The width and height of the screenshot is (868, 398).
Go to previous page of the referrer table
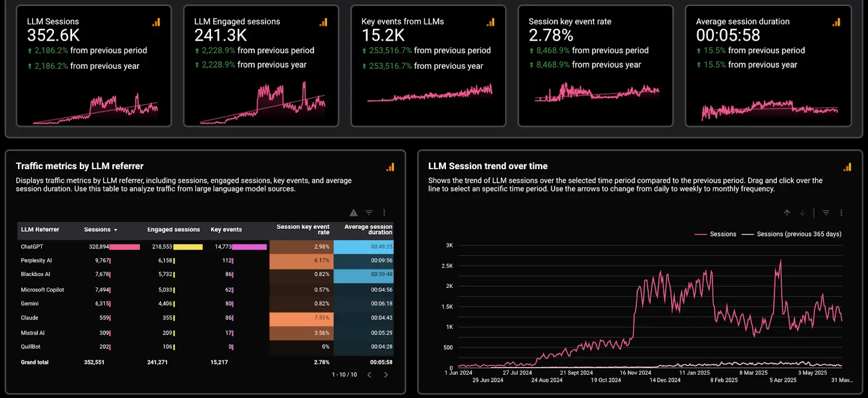coord(369,375)
